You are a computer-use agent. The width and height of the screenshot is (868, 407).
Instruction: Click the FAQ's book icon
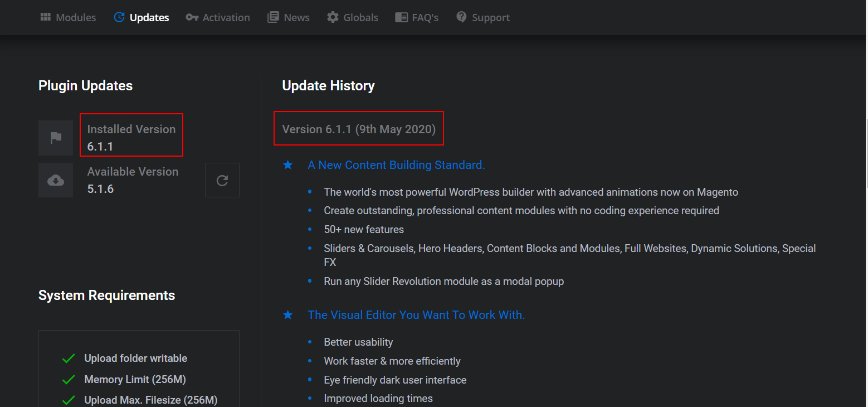pyautogui.click(x=401, y=17)
